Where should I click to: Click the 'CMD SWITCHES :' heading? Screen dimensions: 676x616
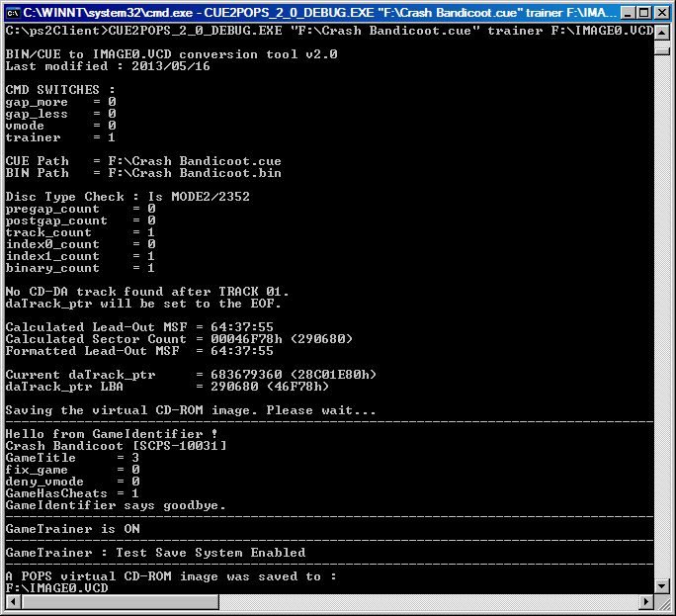click(x=60, y=90)
